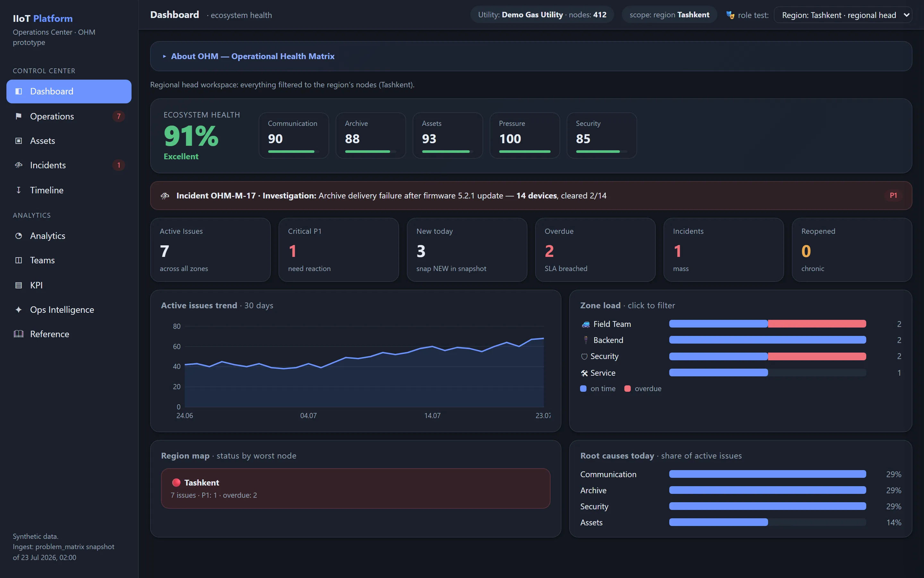Open the role test region dropdown
The image size is (924, 578).
(x=843, y=15)
